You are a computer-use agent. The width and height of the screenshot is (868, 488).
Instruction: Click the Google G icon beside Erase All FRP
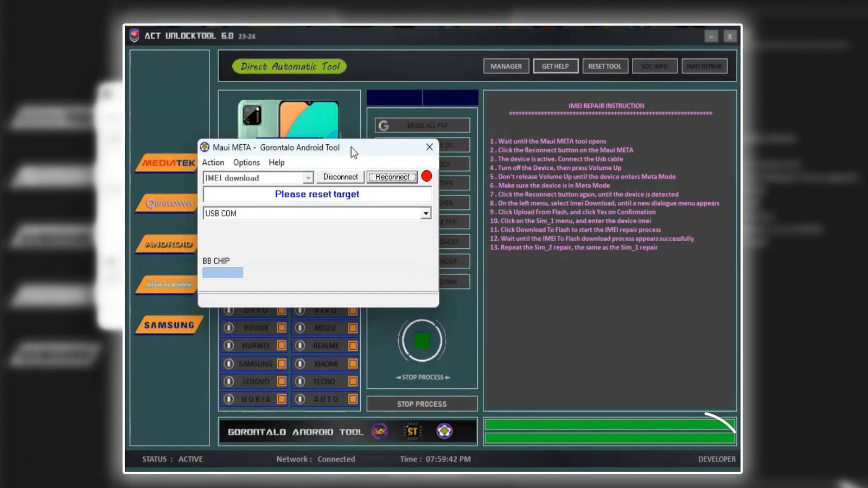385,125
